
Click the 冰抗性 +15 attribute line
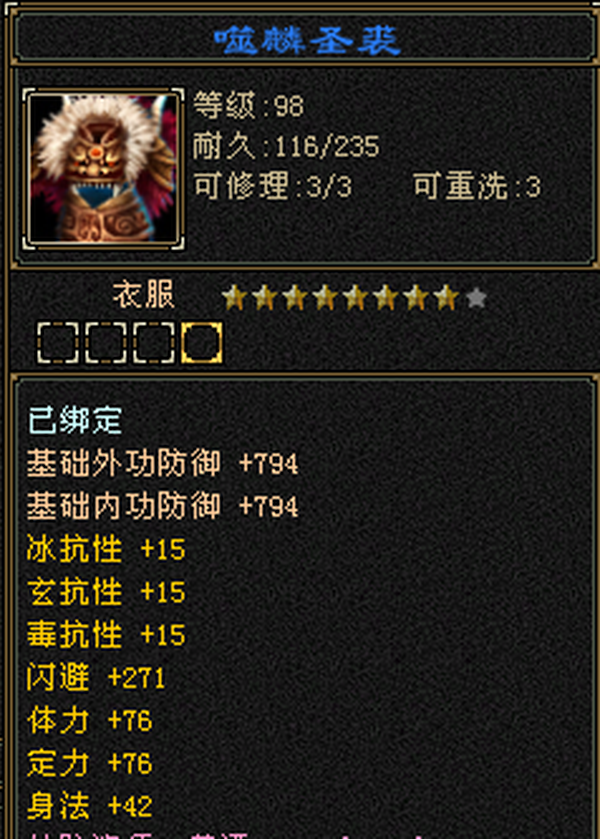(106, 550)
